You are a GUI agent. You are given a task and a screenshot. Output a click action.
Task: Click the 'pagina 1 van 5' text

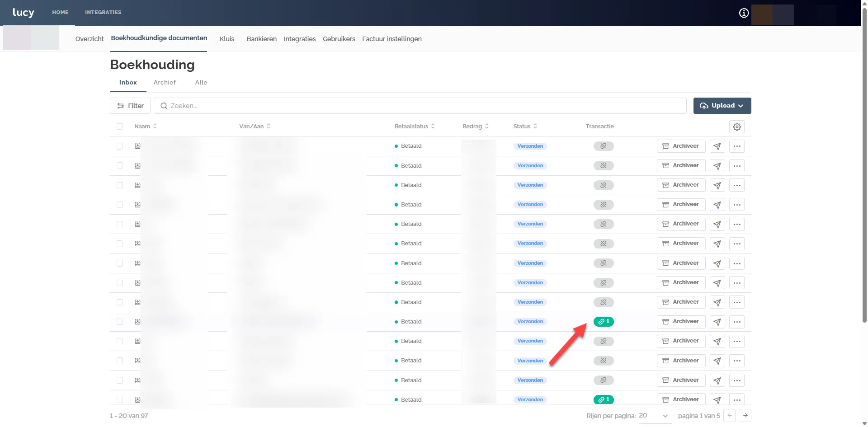coord(699,416)
